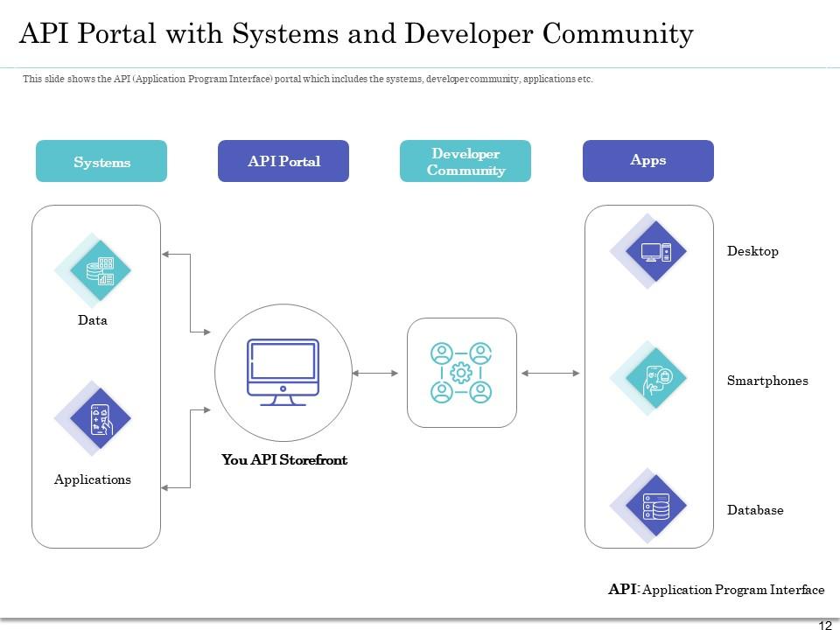Click the Apps header banner
Screen dimensions: 840x630
point(647,160)
